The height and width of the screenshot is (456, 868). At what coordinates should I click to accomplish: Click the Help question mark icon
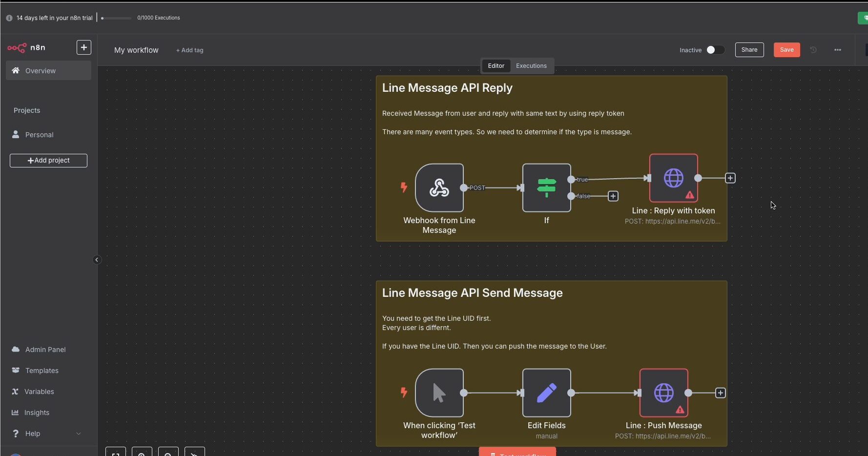[x=16, y=434]
